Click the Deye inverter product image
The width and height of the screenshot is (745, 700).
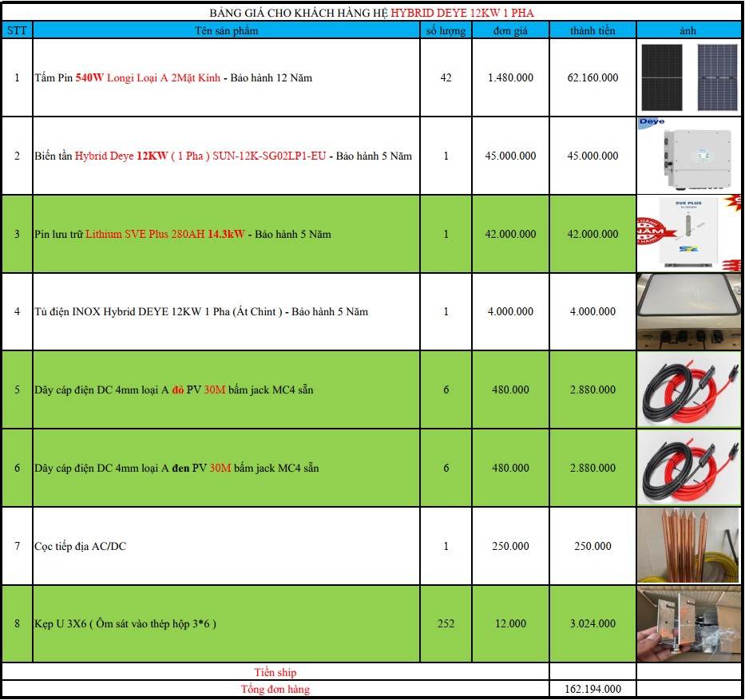coord(689,156)
